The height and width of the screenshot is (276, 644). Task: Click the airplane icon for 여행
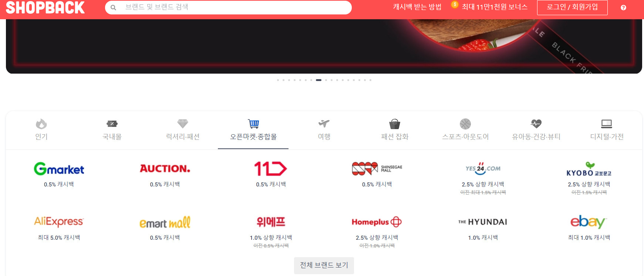tap(324, 123)
